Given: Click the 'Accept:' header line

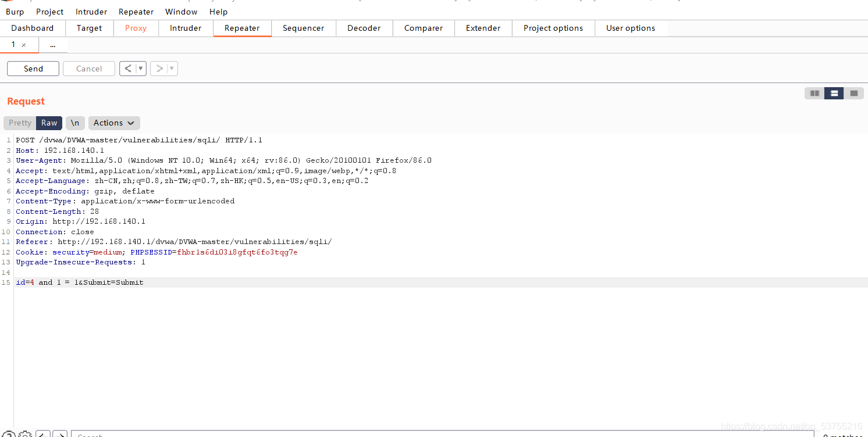Looking at the screenshot, I should (206, 171).
